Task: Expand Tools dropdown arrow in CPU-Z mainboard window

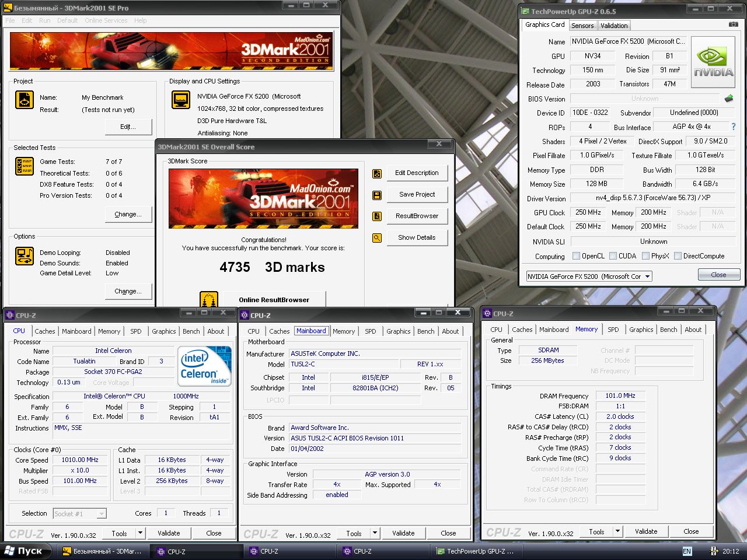Action: 375,533
